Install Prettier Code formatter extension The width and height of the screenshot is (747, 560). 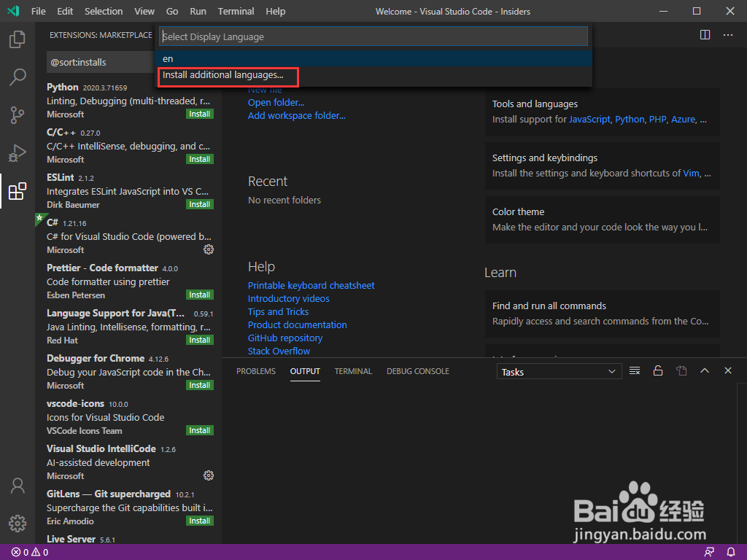[x=200, y=295]
